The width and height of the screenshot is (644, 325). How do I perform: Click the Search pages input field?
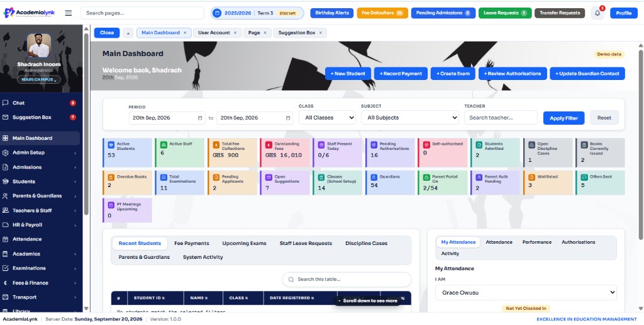(x=142, y=13)
